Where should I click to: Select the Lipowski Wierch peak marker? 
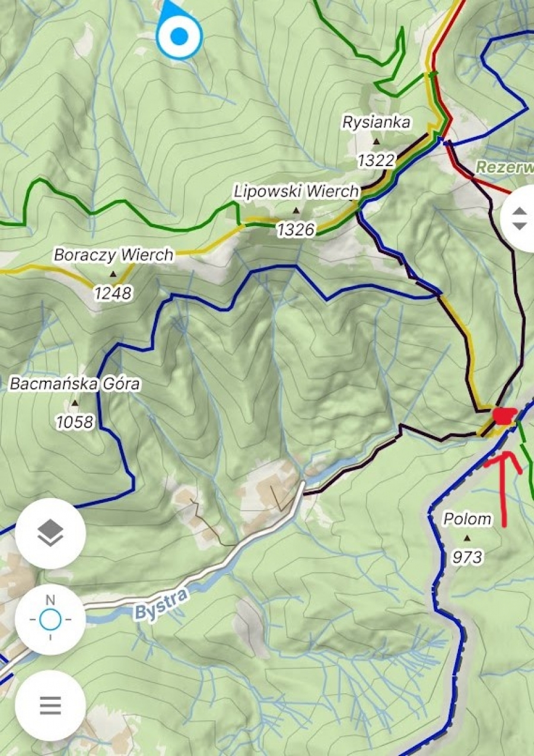(295, 210)
